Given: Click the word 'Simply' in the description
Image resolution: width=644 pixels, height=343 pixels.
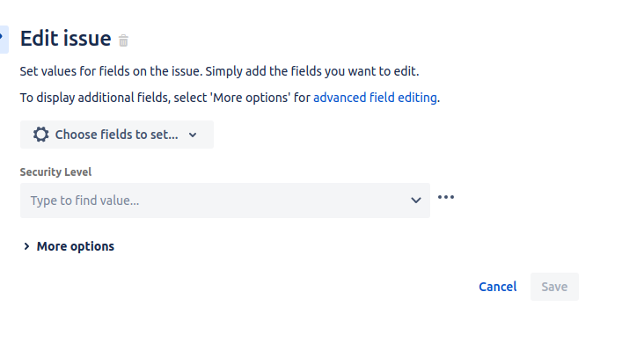Looking at the screenshot, I should 223,71.
